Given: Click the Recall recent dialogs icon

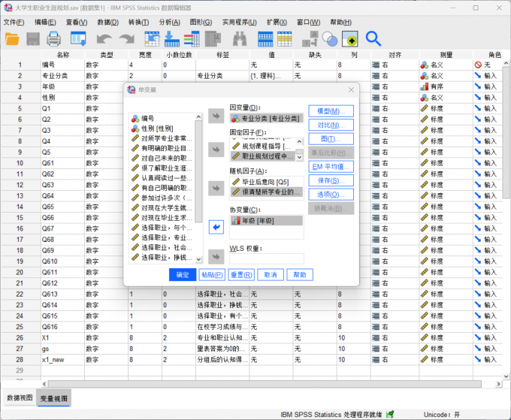Looking at the screenshot, I should click(79, 38).
